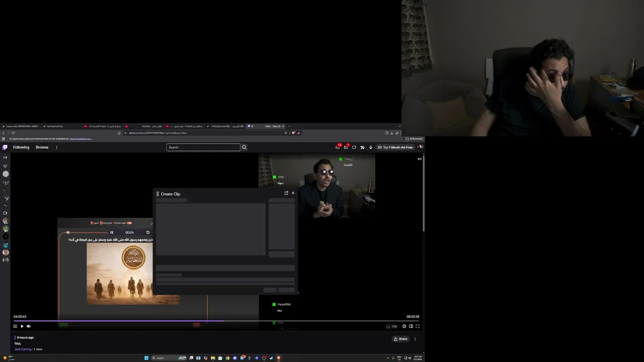Open Brave from the taskbar
The width and height of the screenshot is (644, 362).
point(279,358)
